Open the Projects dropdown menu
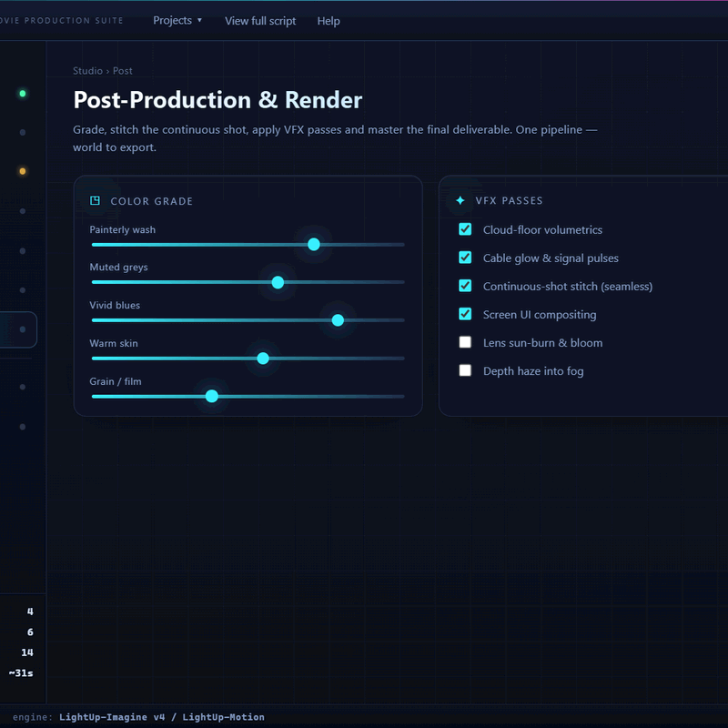This screenshot has height=728, width=728. tap(177, 20)
